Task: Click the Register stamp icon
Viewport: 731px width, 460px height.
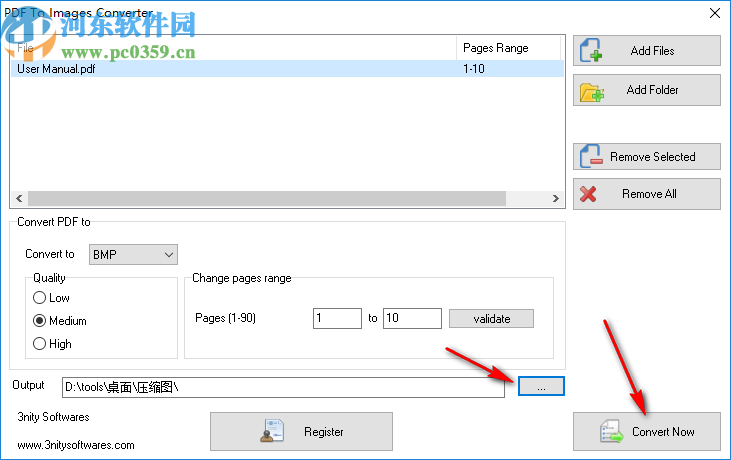Action: (x=272, y=431)
